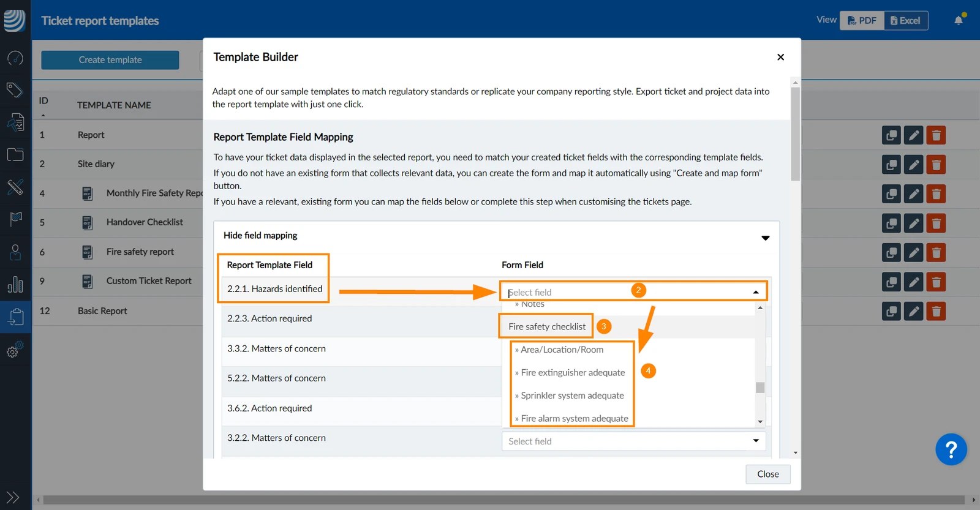The height and width of the screenshot is (510, 980).
Task: Collapse the Hazards identified Select field dropdown
Action: [x=756, y=292]
